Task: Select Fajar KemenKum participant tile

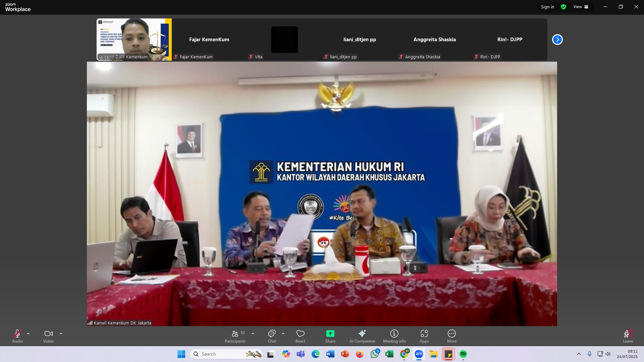Action: [209, 40]
